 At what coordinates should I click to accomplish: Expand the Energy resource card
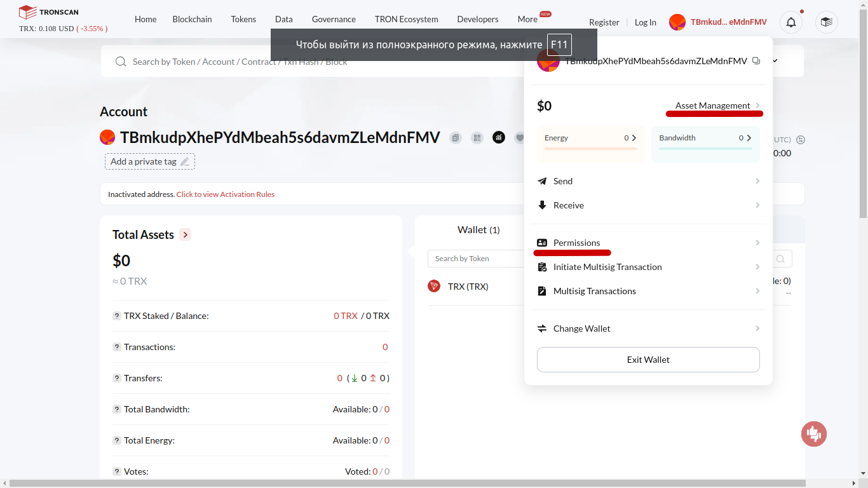tap(590, 144)
